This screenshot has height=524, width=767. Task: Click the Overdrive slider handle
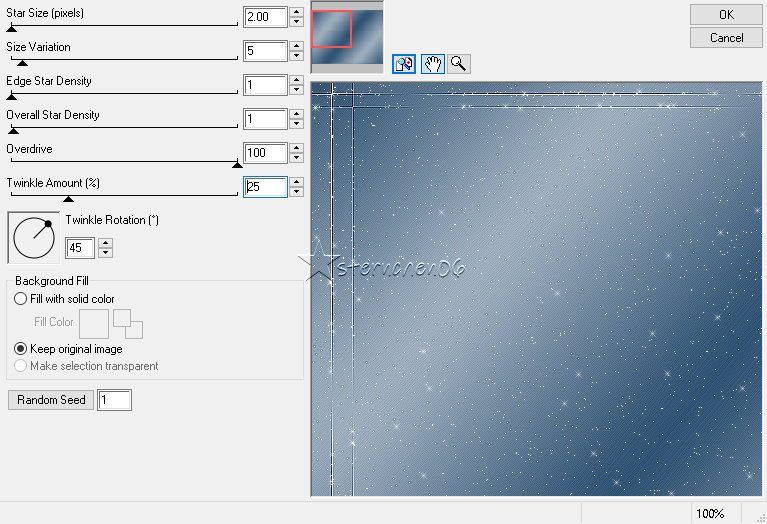point(237,164)
